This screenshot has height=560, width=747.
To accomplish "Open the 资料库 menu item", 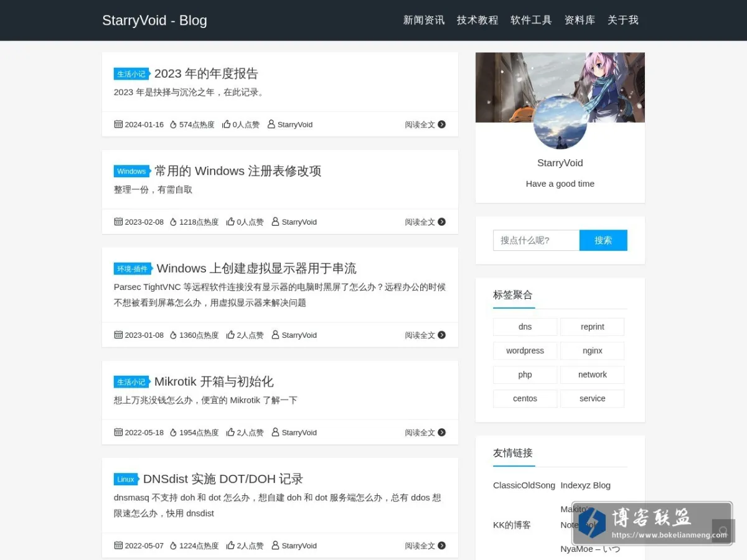I will coord(580,20).
